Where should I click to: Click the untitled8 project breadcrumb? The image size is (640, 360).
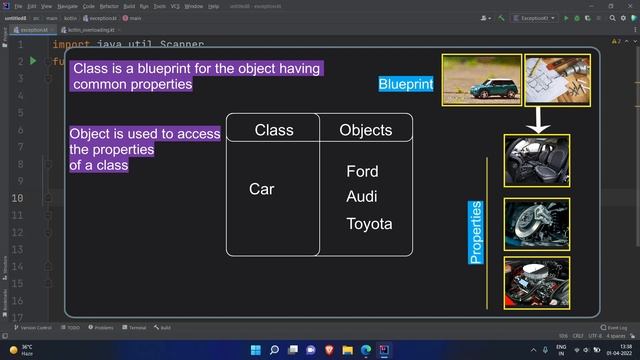[16, 18]
